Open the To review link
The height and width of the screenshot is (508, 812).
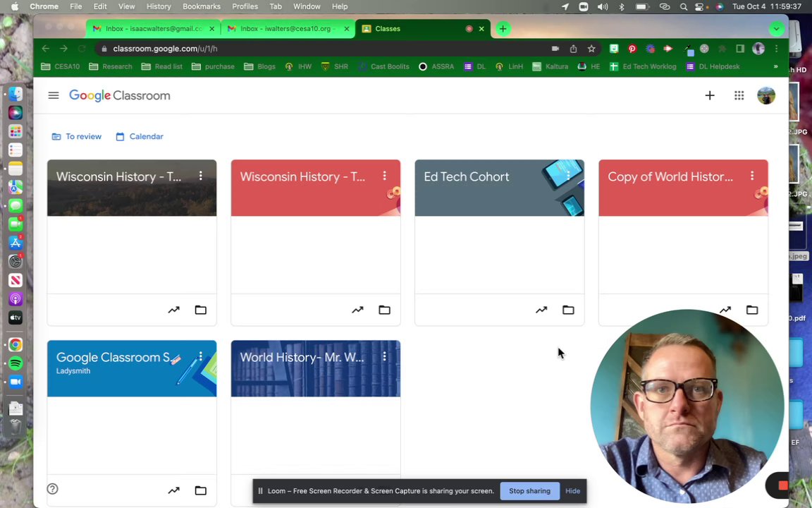pyautogui.click(x=77, y=136)
